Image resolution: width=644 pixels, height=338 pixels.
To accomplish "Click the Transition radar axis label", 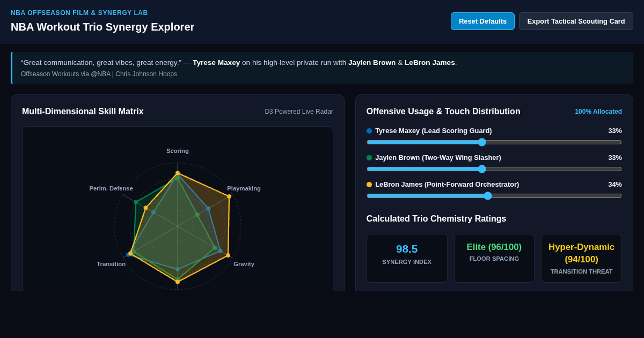I will point(111,264).
